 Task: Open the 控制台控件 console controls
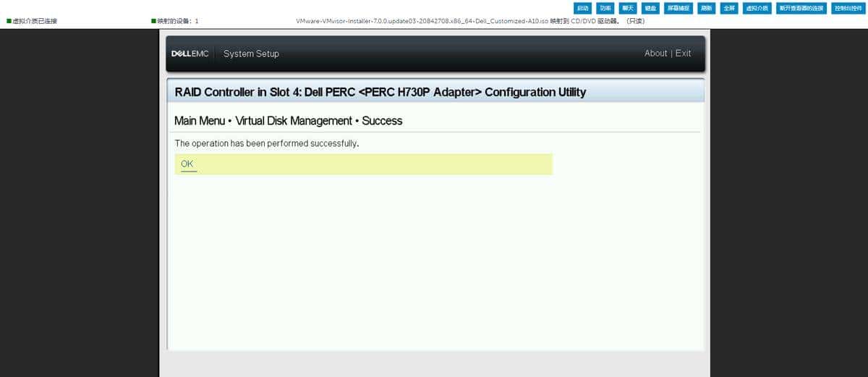[x=848, y=8]
